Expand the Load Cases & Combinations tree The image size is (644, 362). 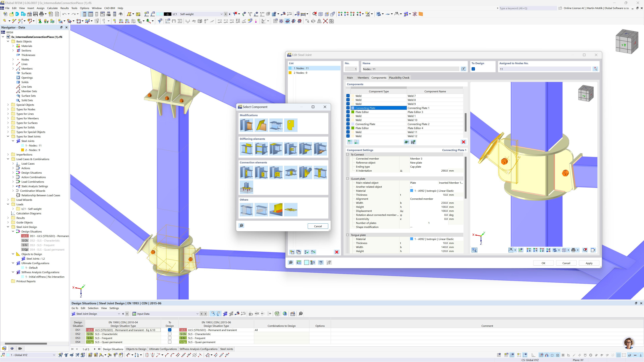point(8,159)
